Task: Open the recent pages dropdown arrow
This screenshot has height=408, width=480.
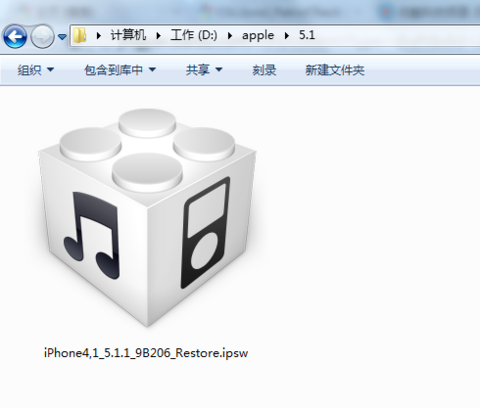Action: (x=62, y=37)
